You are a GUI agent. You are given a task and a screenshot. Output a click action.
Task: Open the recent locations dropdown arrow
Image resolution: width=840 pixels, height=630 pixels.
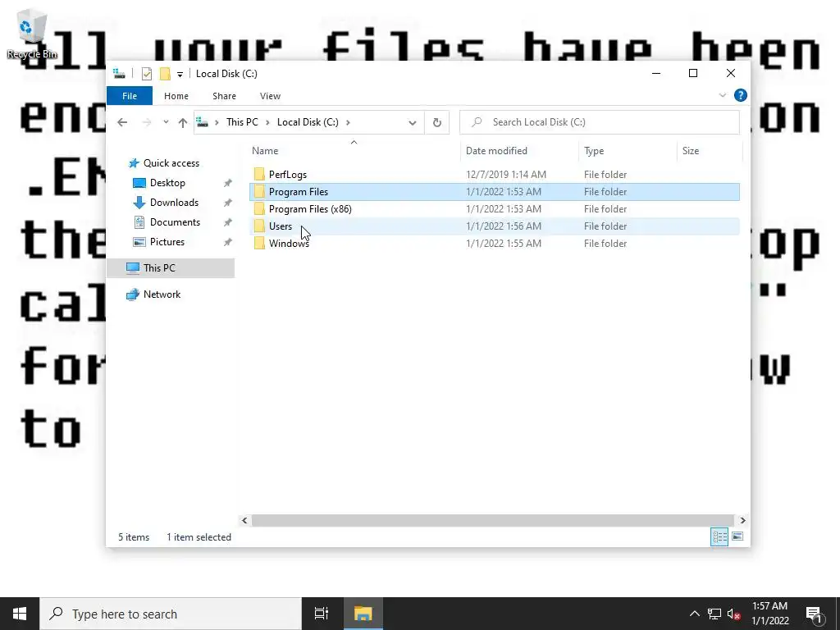pos(166,122)
